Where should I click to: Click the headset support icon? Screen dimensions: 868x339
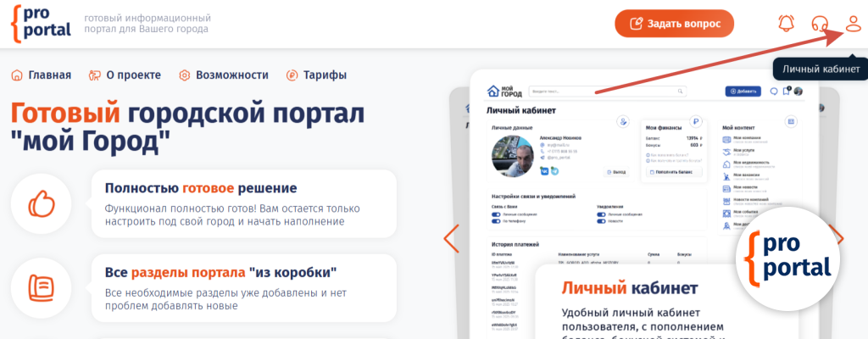click(820, 24)
